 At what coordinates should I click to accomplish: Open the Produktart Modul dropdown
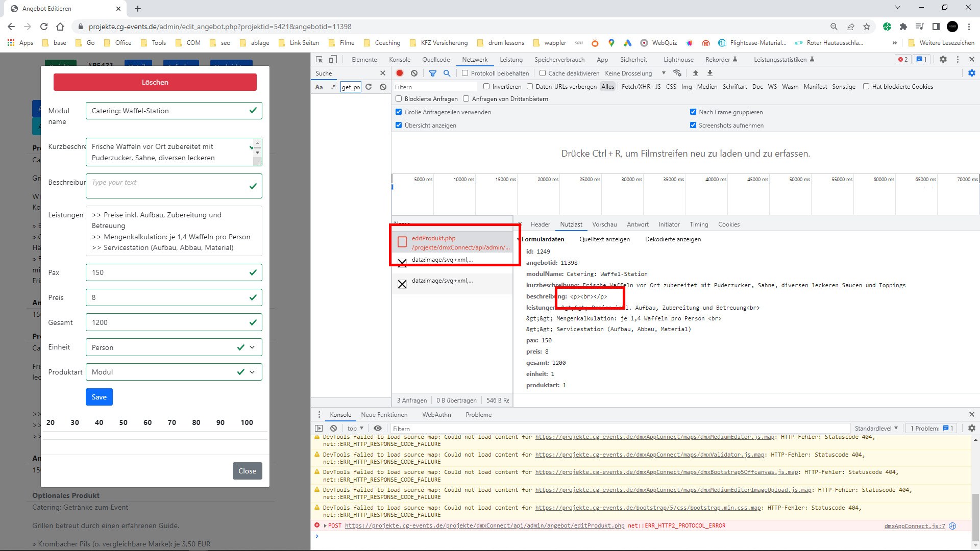tap(174, 372)
